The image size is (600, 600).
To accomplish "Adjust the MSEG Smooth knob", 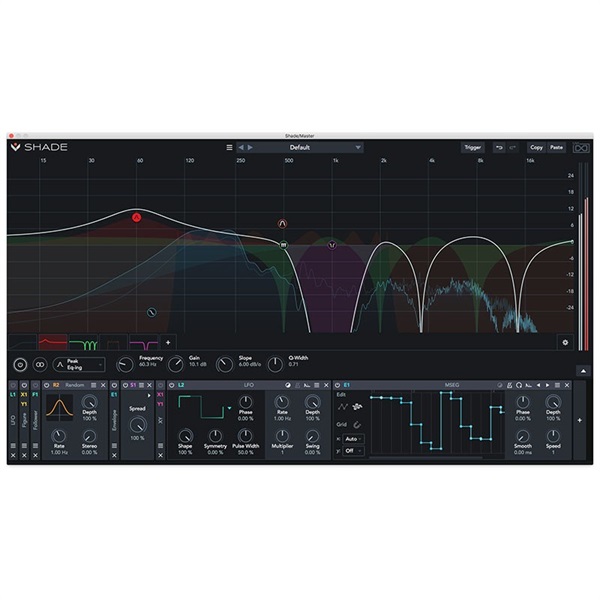I will [x=523, y=436].
